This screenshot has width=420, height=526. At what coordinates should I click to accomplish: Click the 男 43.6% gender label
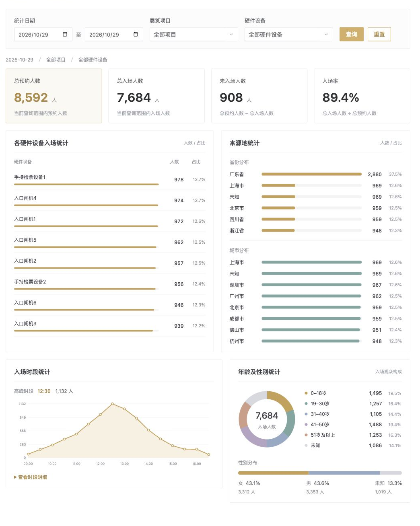317,483
